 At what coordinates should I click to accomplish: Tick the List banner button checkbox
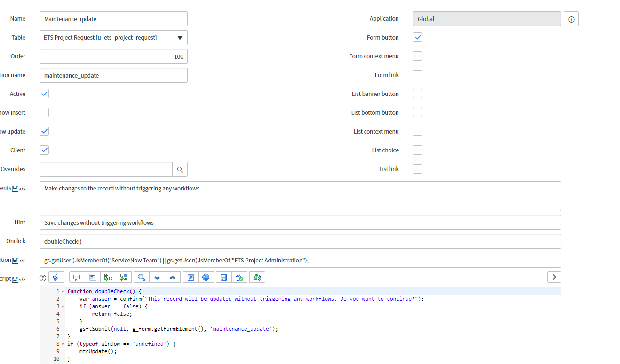click(x=418, y=94)
